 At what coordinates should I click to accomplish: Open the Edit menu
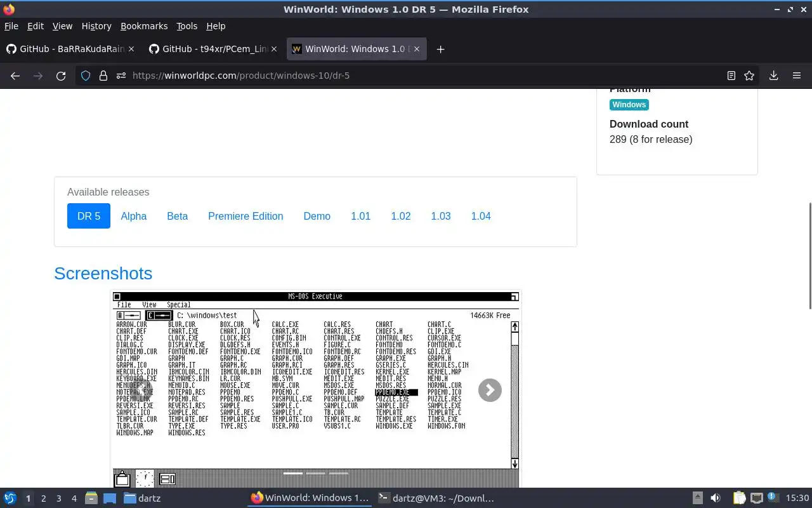click(36, 26)
